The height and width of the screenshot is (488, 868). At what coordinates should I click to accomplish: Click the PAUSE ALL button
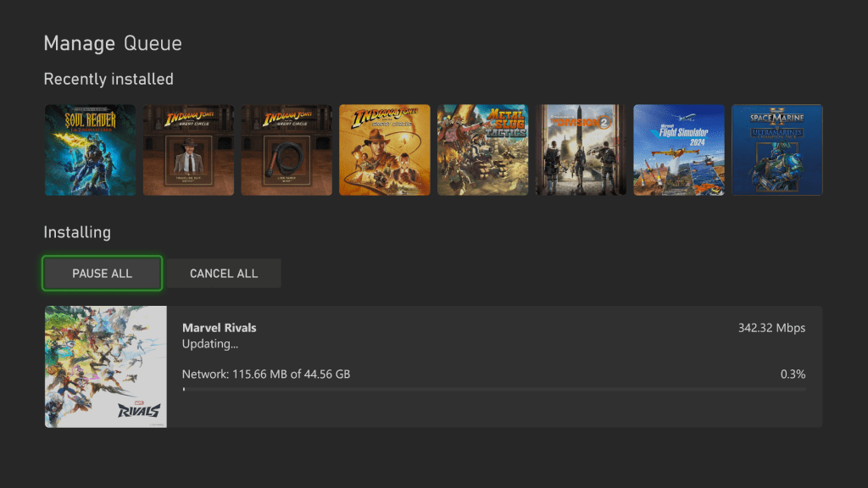point(103,274)
